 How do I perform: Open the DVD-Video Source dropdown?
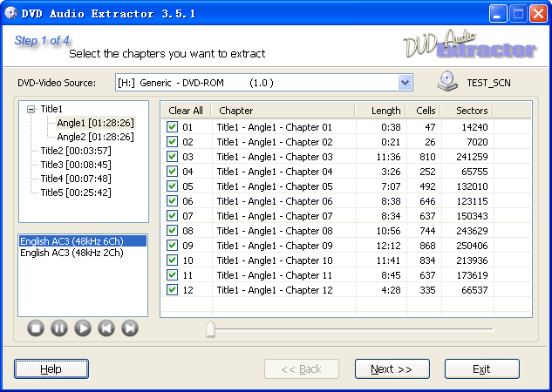pyautogui.click(x=405, y=83)
